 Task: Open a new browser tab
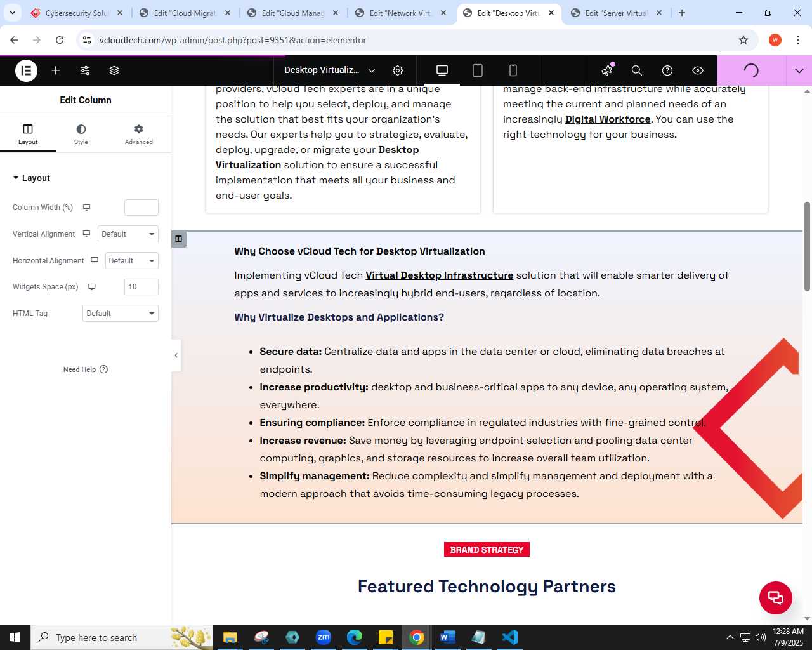coord(682,13)
